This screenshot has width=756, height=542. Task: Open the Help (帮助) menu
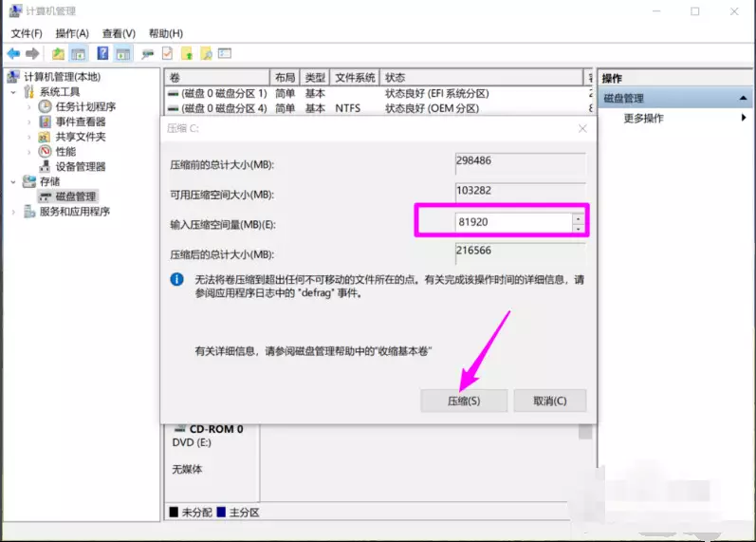point(166,33)
